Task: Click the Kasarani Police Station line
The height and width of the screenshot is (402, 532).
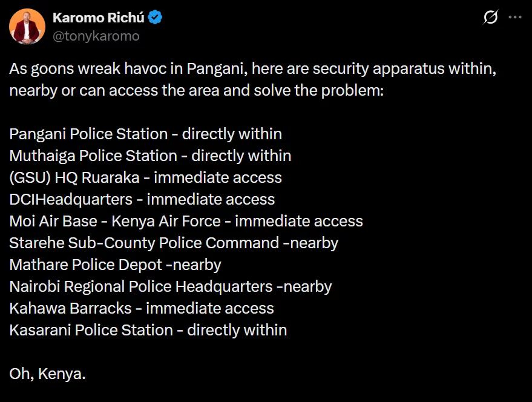Action: (148, 330)
